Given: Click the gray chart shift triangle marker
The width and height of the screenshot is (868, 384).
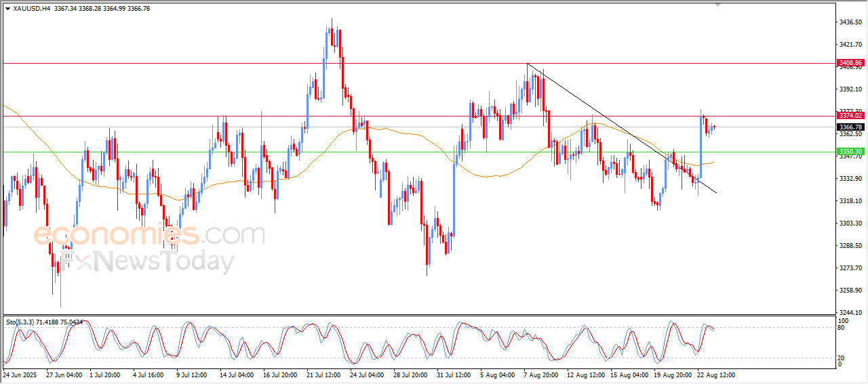Looking at the screenshot, I should pyautogui.click(x=719, y=5).
